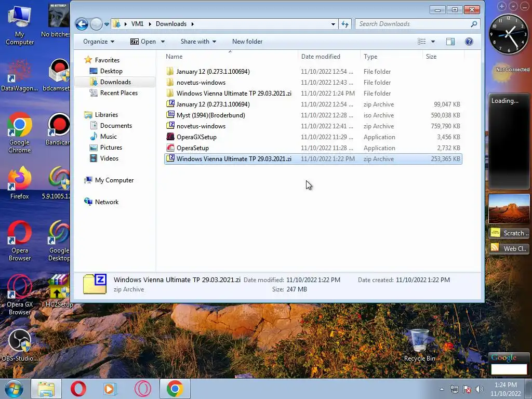The image size is (532, 399).
Task: Click the Help question mark icon
Action: coord(469,42)
